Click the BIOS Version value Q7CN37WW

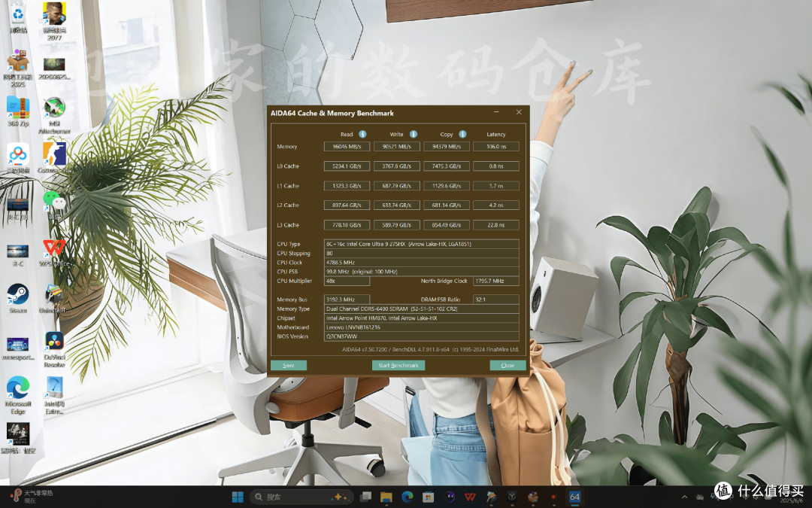[422, 336]
